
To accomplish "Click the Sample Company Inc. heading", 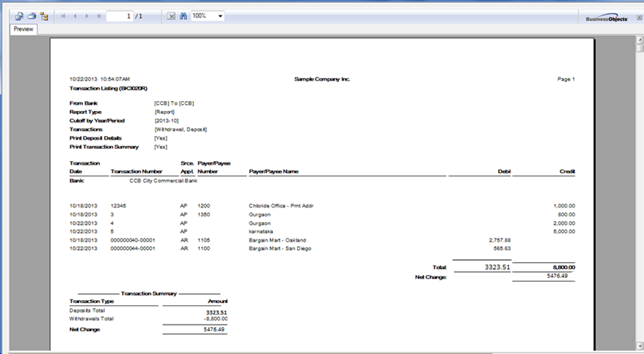I will (322, 79).
